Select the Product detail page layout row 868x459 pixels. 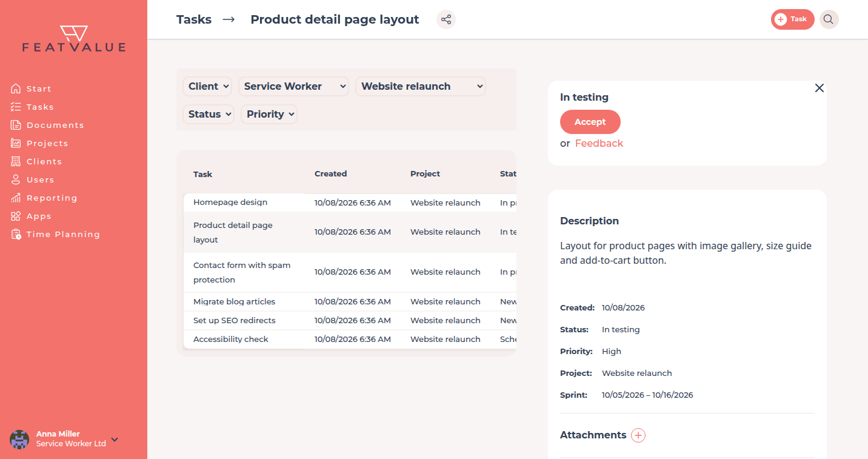[x=350, y=232]
